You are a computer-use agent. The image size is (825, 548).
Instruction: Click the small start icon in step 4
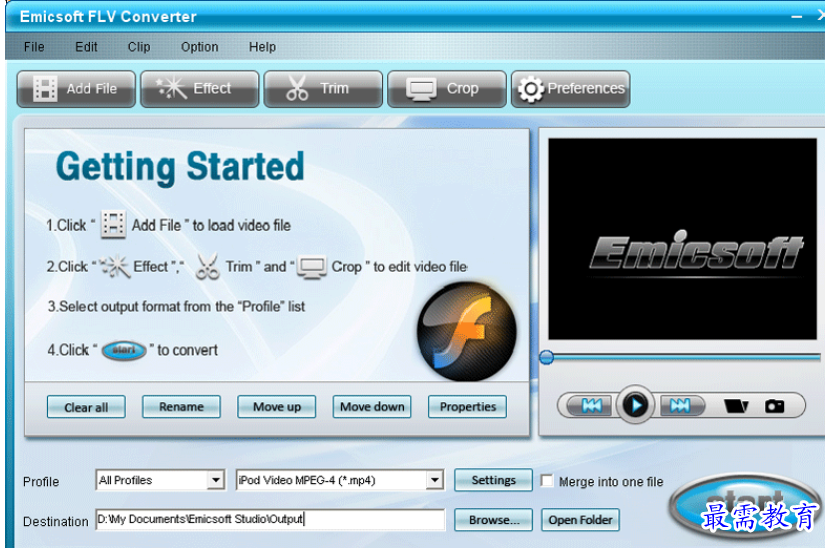click(124, 350)
